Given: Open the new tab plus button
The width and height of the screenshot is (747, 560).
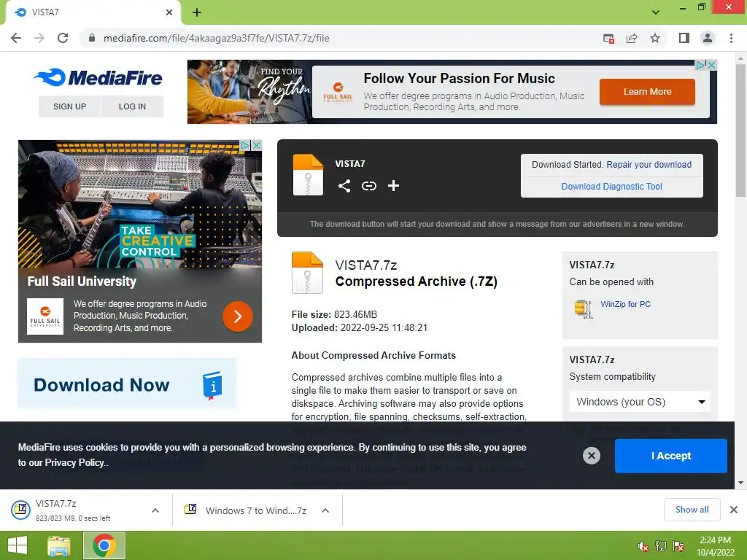Looking at the screenshot, I should tap(197, 12).
